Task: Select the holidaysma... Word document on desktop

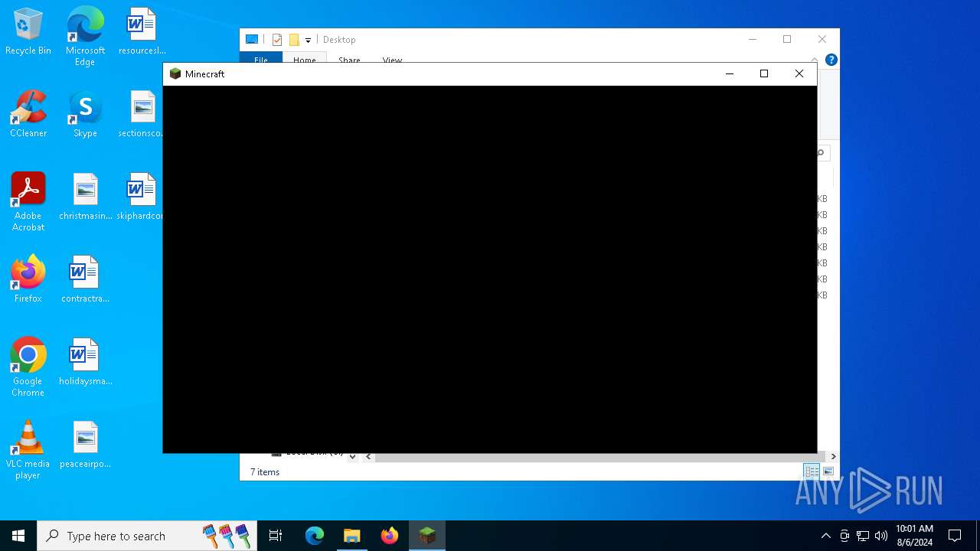Action: pyautogui.click(x=85, y=362)
